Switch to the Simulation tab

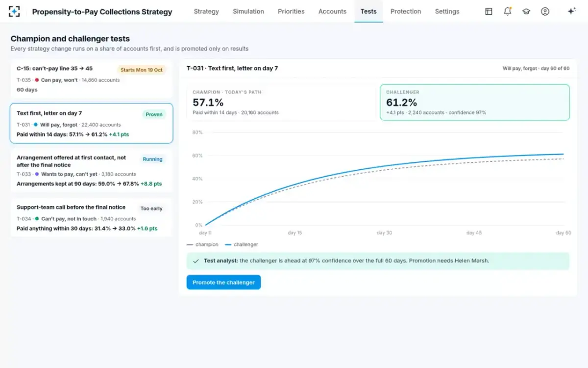click(248, 11)
